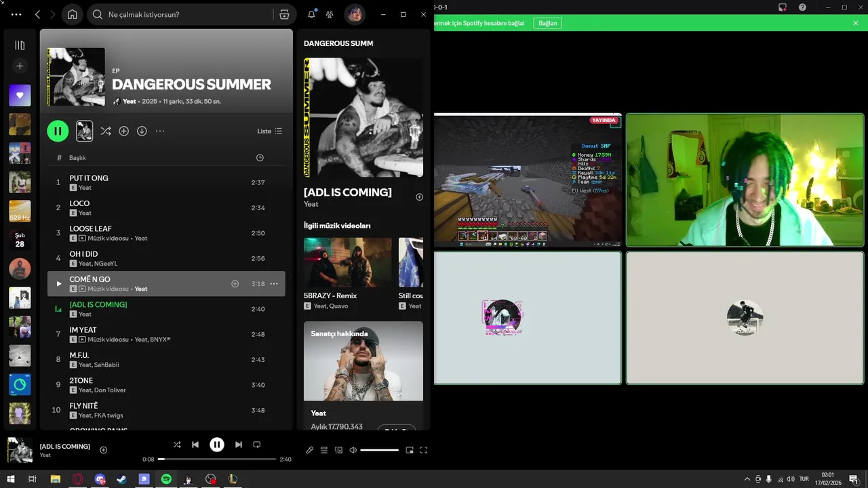The width and height of the screenshot is (868, 488).
Task: Open Spotify notifications bell
Action: pos(311,14)
